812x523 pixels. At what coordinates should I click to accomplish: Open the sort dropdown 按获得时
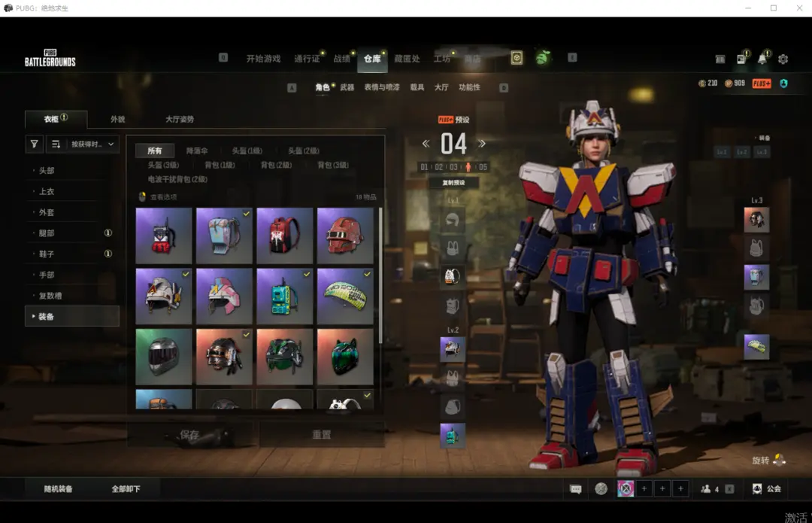(92, 144)
